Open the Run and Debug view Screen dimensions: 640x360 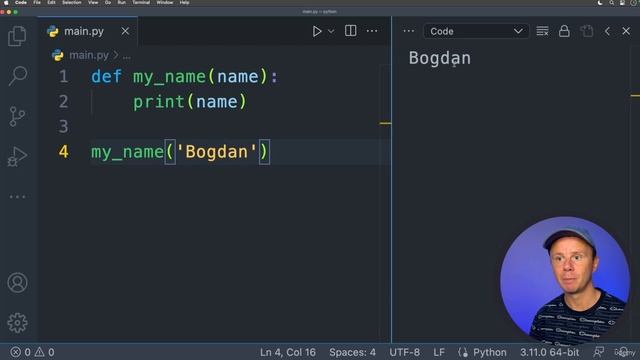coord(17,157)
